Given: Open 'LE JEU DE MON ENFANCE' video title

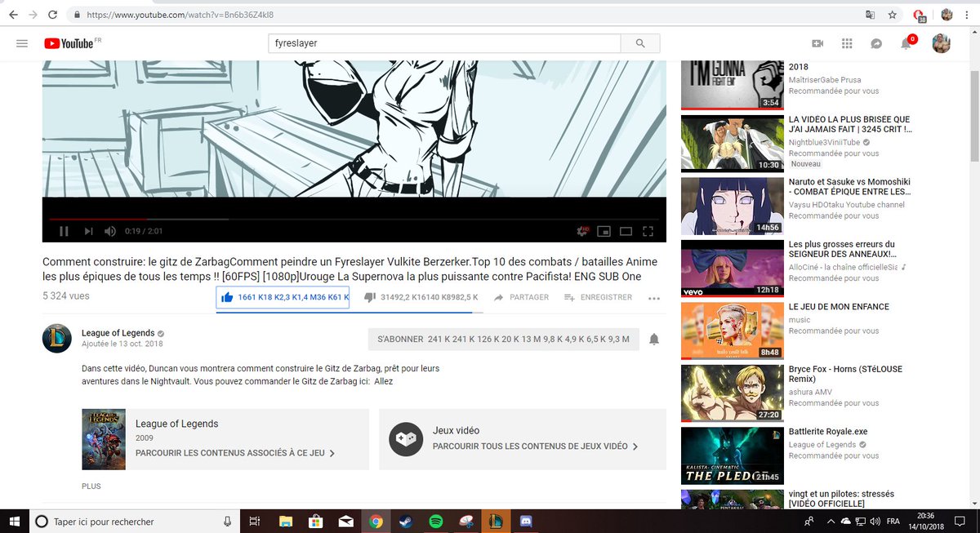Looking at the screenshot, I should coord(839,307).
